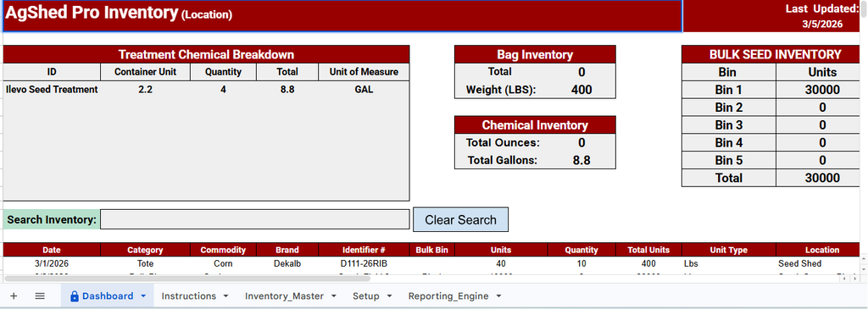Click the Commodity column header

pos(223,250)
